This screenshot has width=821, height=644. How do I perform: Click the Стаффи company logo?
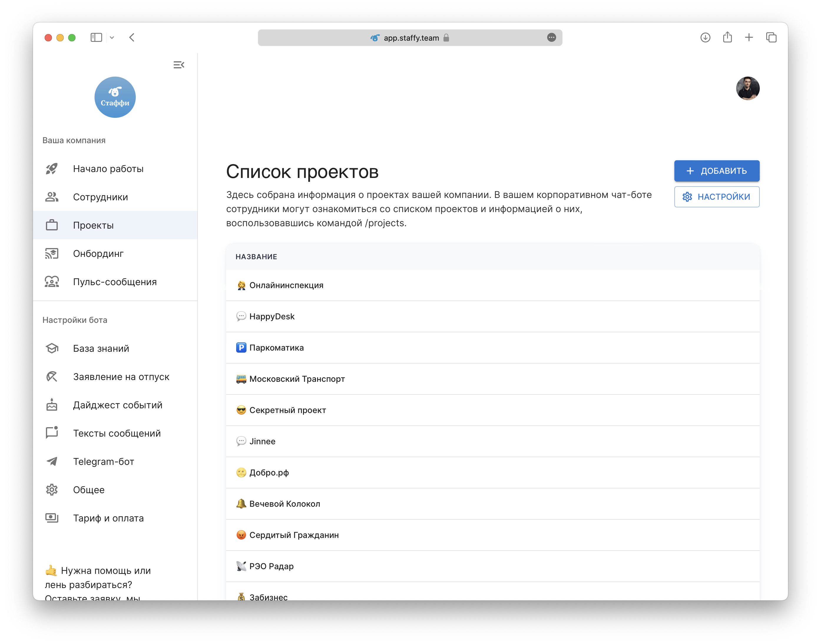click(x=115, y=97)
